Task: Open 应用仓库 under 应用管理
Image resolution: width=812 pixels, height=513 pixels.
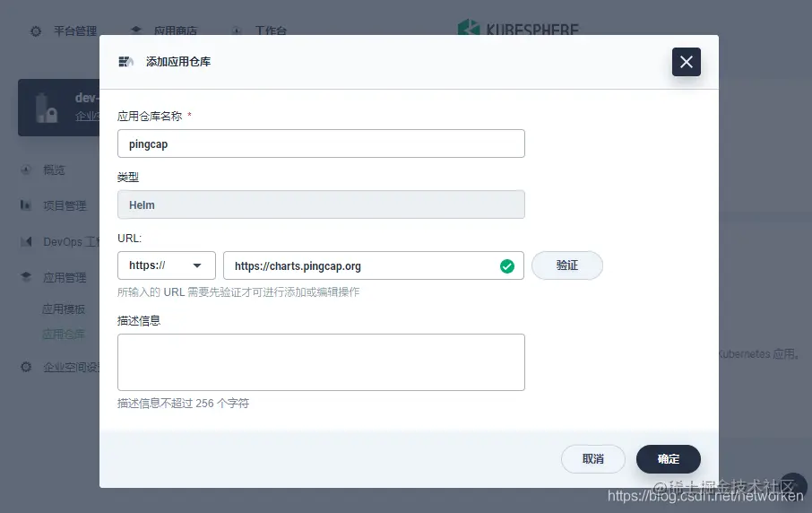Action: [63, 335]
